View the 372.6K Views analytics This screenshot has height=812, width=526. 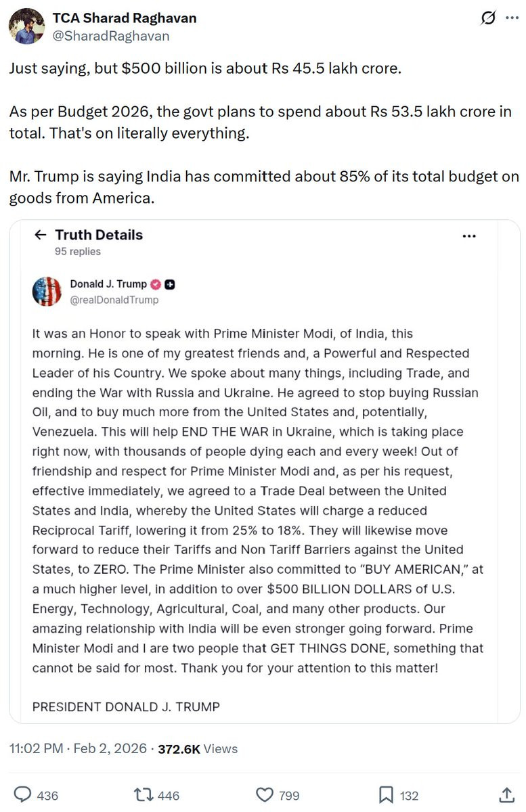tap(198, 748)
